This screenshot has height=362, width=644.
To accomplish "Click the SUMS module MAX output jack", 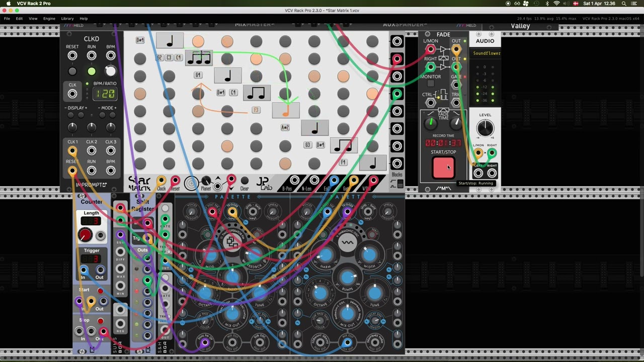I will [x=120, y=268].
